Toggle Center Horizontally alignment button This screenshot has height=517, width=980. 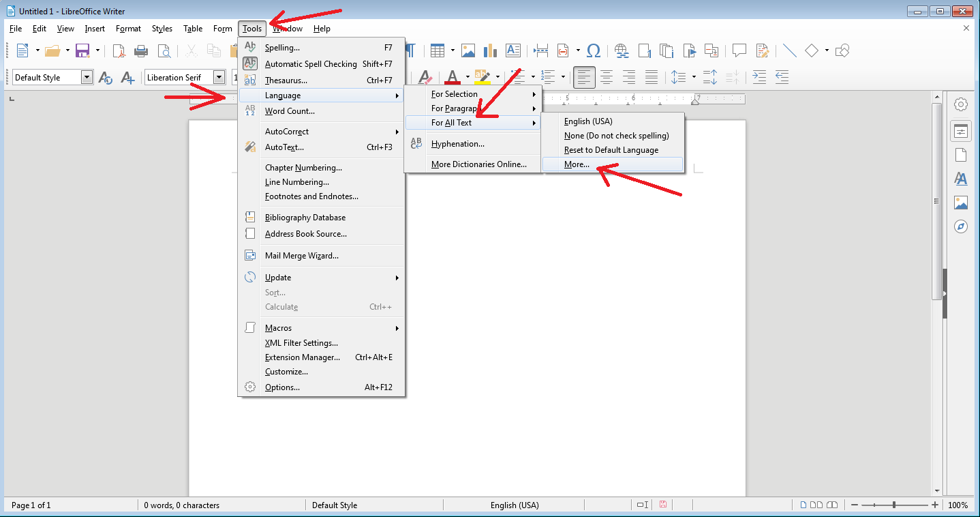click(x=606, y=78)
